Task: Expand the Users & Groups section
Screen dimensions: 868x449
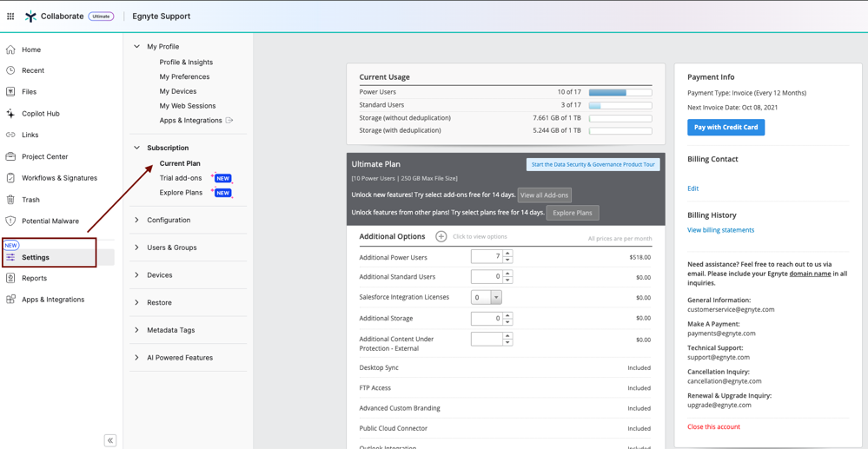Action: click(x=136, y=248)
